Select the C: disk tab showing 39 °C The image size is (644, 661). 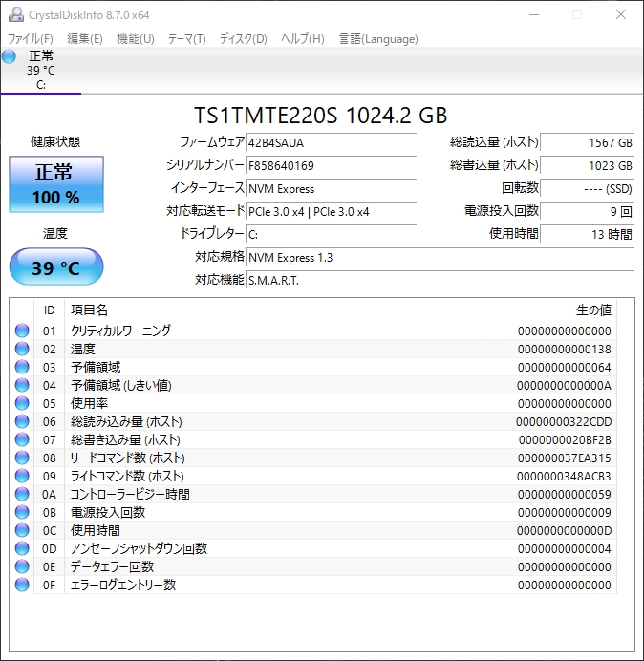[41, 71]
